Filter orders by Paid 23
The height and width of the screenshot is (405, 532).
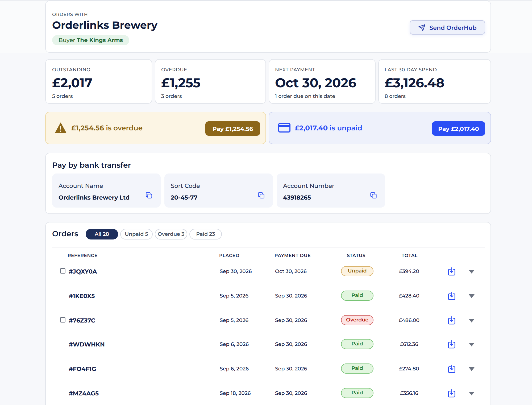click(x=206, y=234)
